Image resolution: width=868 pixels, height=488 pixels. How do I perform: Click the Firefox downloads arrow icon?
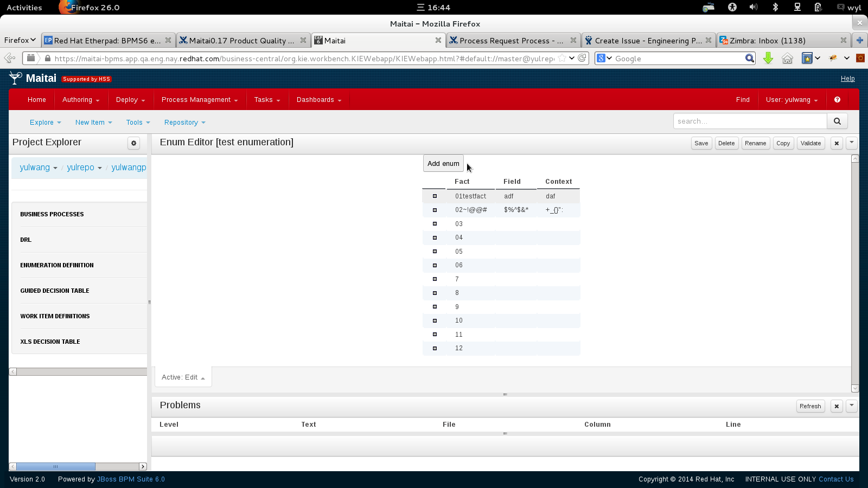(x=768, y=59)
